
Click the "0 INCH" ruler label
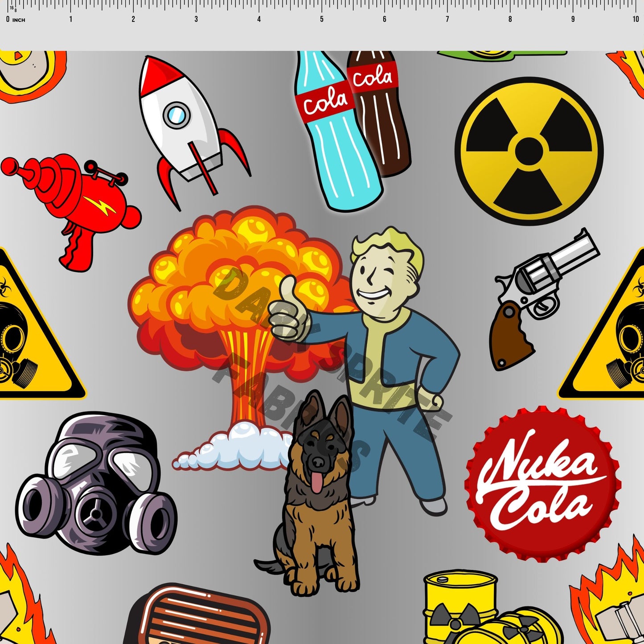tap(16, 20)
